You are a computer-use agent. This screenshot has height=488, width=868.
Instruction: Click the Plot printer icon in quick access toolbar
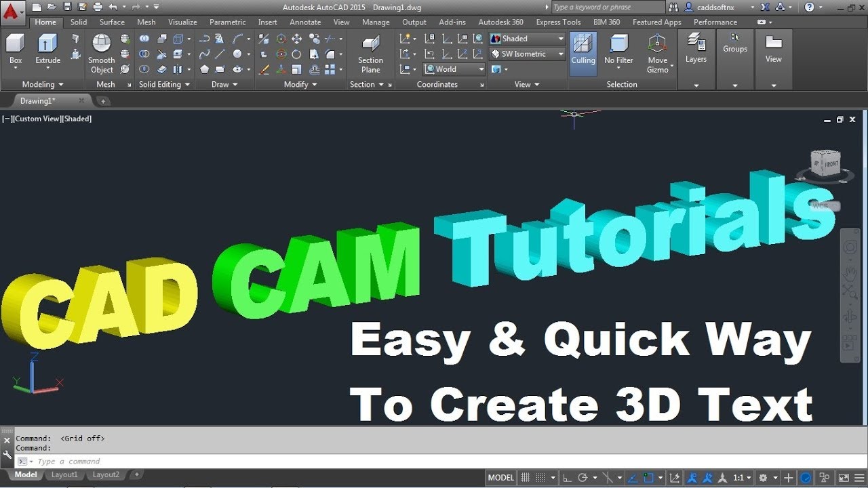(98, 7)
